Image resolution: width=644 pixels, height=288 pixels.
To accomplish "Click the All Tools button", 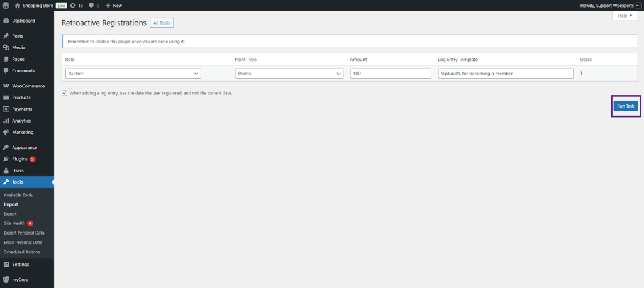I will point(162,23).
